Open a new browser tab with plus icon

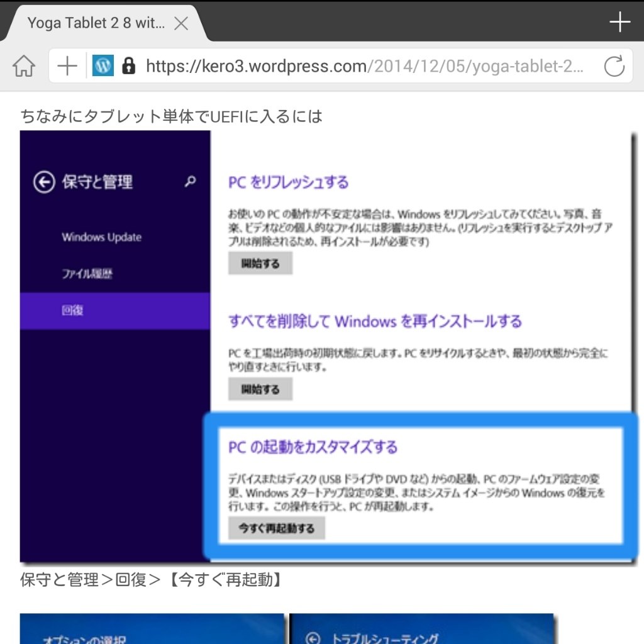click(619, 22)
